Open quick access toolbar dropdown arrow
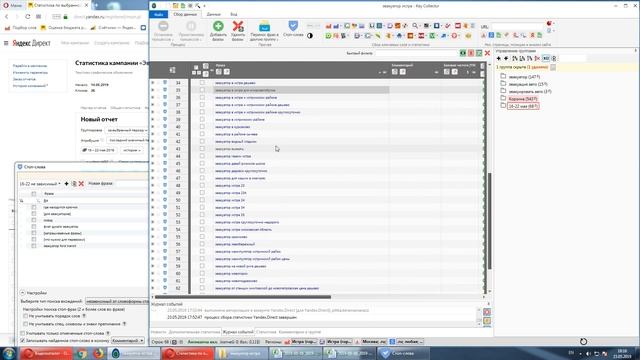The height and width of the screenshot is (360, 640). 204,6
